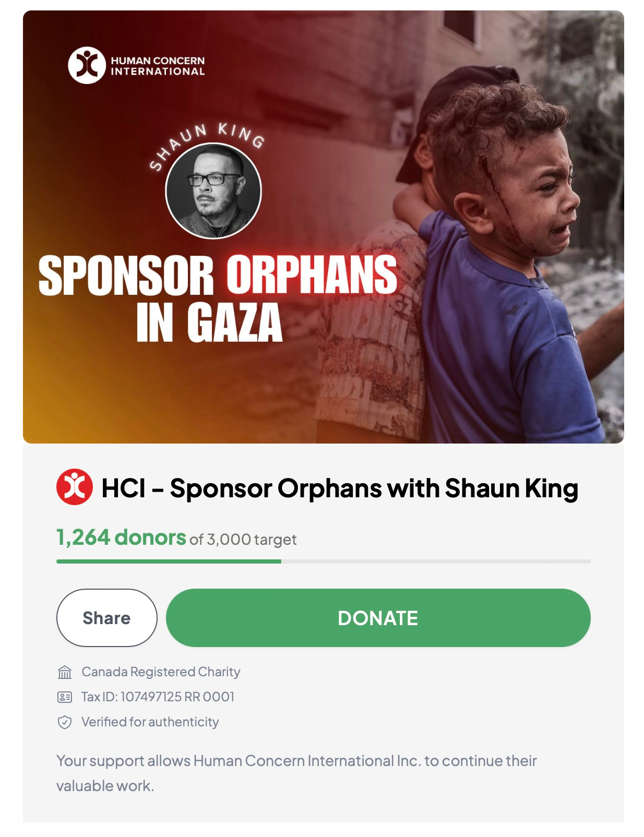The height and width of the screenshot is (837, 644).
Task: Open the campaign title HCI Sponsor Orphans
Action: [x=340, y=488]
